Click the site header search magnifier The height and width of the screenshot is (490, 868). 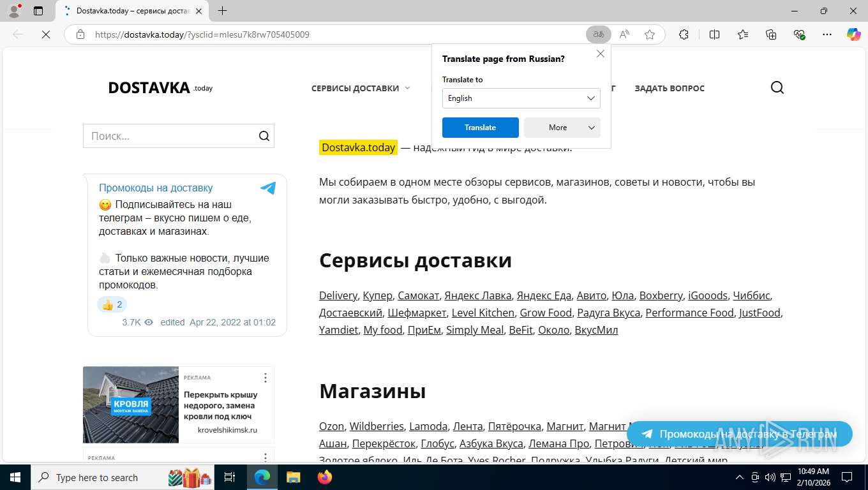(777, 87)
